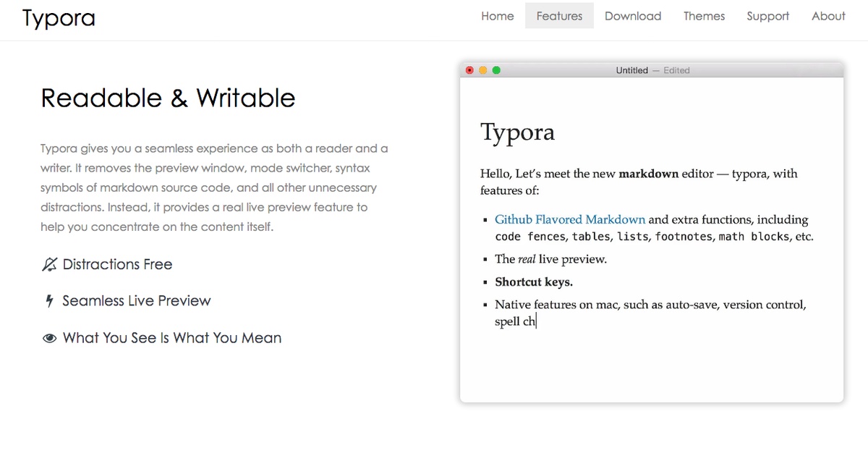Click the italic word real in the list
The image size is (868, 456).
coord(527,259)
